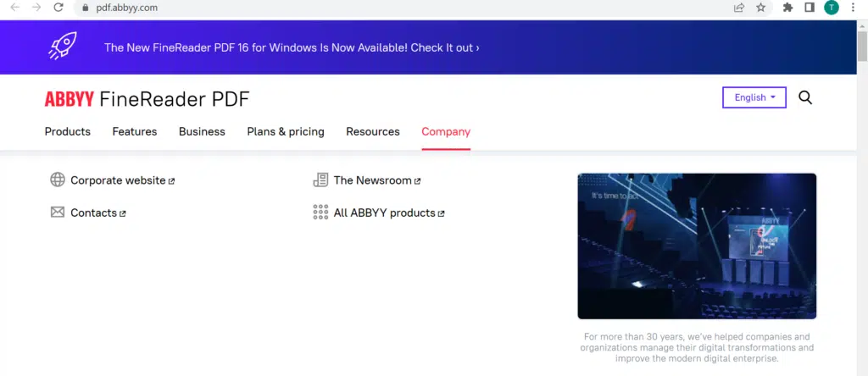868x376 pixels.
Task: Click the rocket icon in the banner
Action: pos(63,46)
